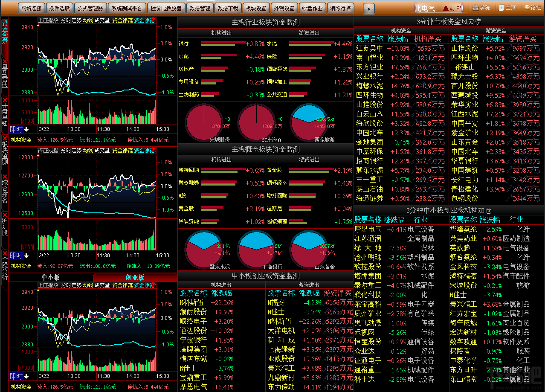Click 超级细菌 concept in 游资进出 panel
This screenshot has width=545, height=392.
coord(277,221)
